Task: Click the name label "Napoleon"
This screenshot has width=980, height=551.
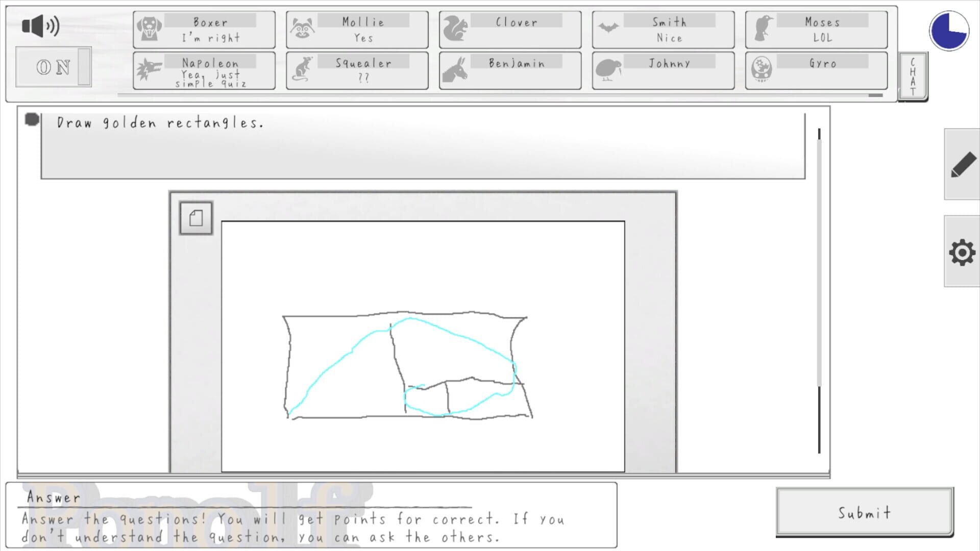Action: click(210, 63)
